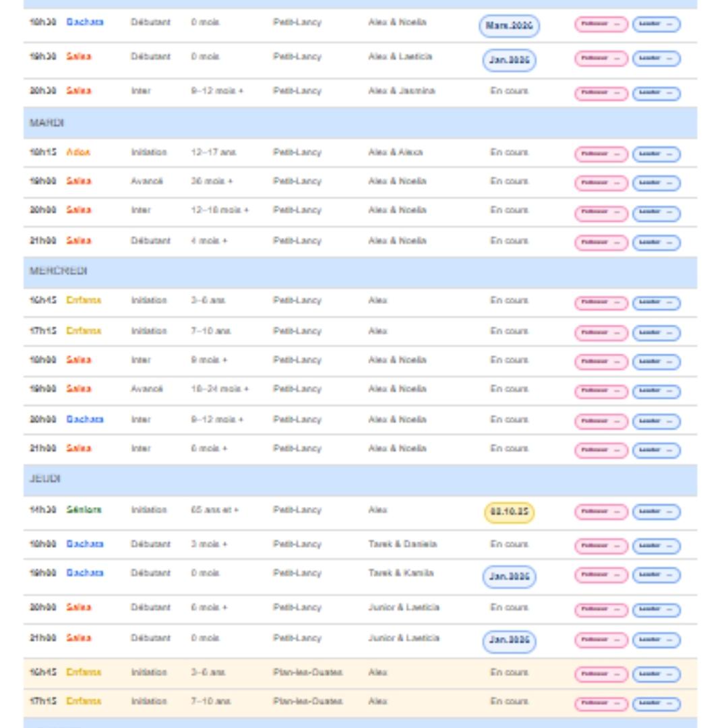Click Follower in Enfants 7–10 ans Petit-Lancy row
The height and width of the screenshot is (728, 728).
click(x=601, y=333)
